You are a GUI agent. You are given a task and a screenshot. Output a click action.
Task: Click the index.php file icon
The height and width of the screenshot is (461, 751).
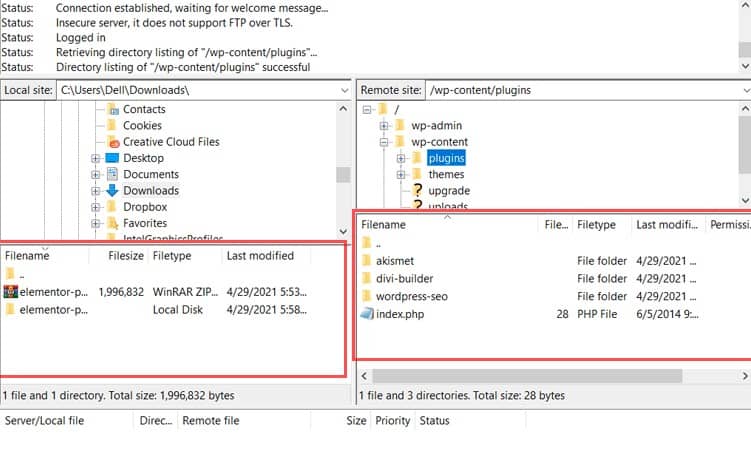[367, 314]
